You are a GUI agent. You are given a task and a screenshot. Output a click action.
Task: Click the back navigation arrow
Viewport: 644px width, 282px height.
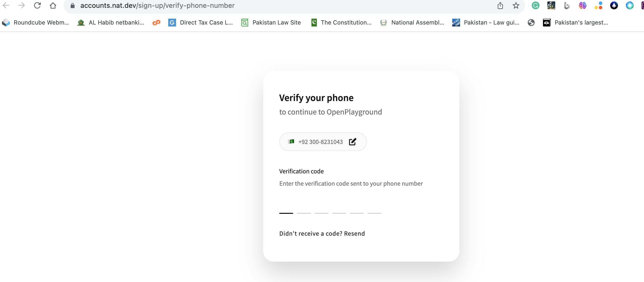6,5
